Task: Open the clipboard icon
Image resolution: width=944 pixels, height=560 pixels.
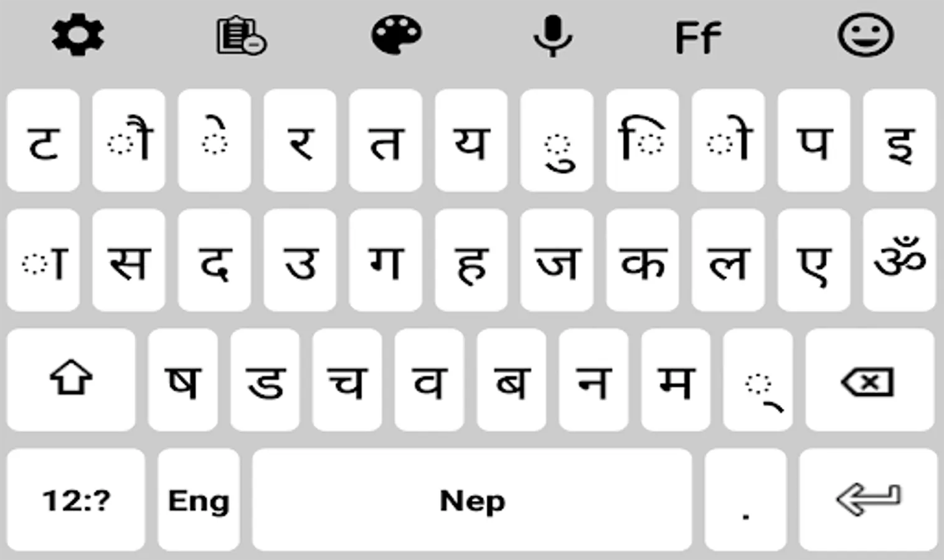Action: coord(241,36)
